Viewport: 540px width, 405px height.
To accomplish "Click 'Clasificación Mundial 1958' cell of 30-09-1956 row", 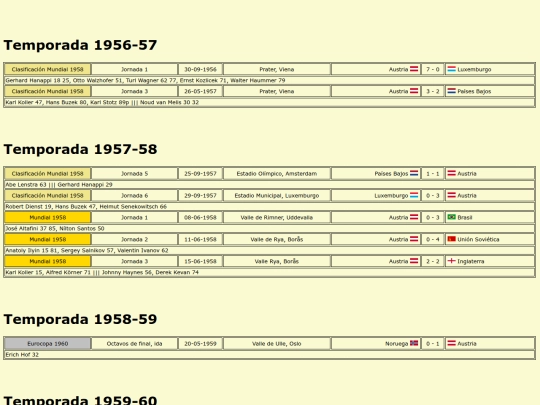I will tap(48, 69).
